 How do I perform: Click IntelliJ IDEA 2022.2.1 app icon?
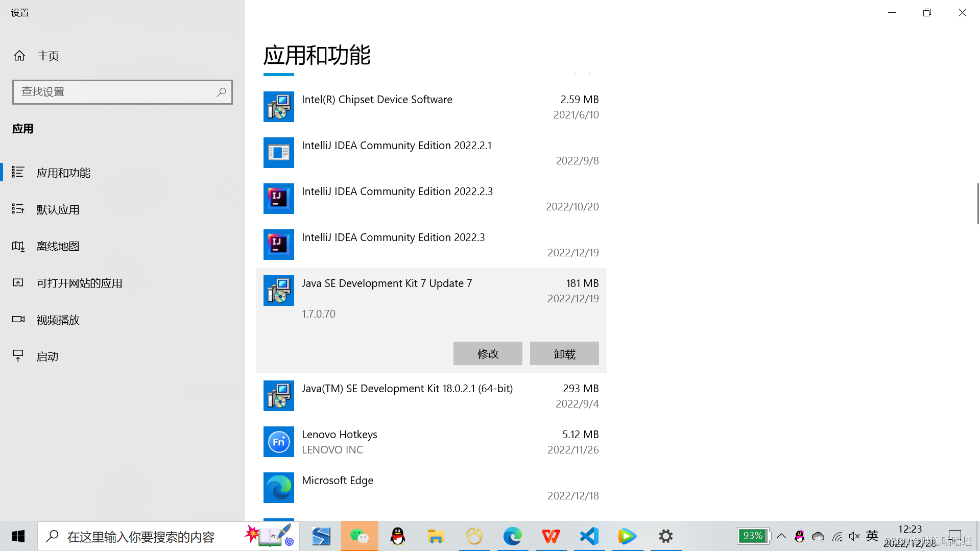pyautogui.click(x=279, y=153)
